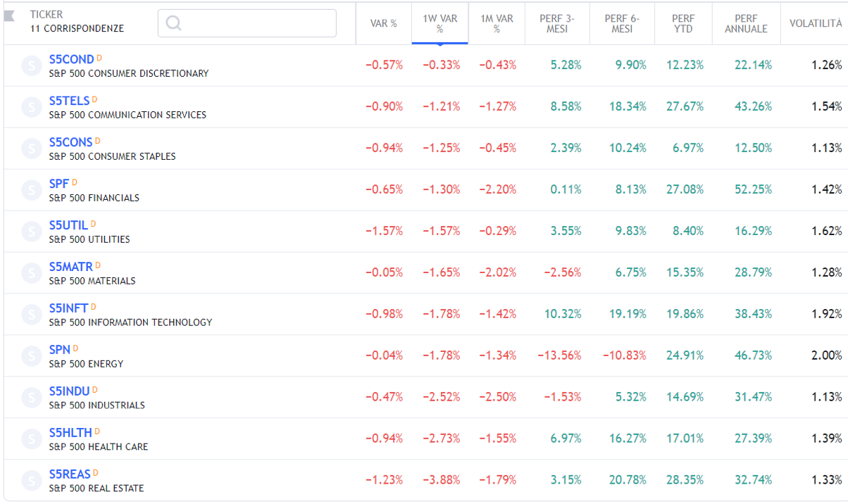
Task: Sort by the 1M VAR % column header
Action: coord(497,23)
